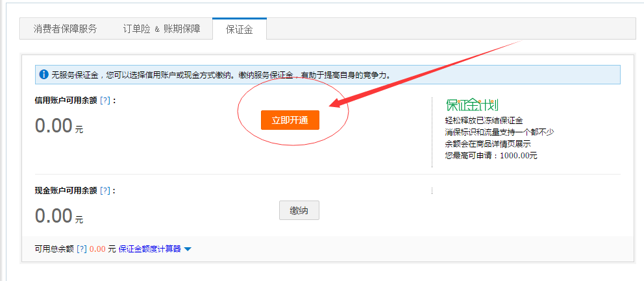Select the 保证金 tab
Screen dimensions: 644x281
click(240, 29)
